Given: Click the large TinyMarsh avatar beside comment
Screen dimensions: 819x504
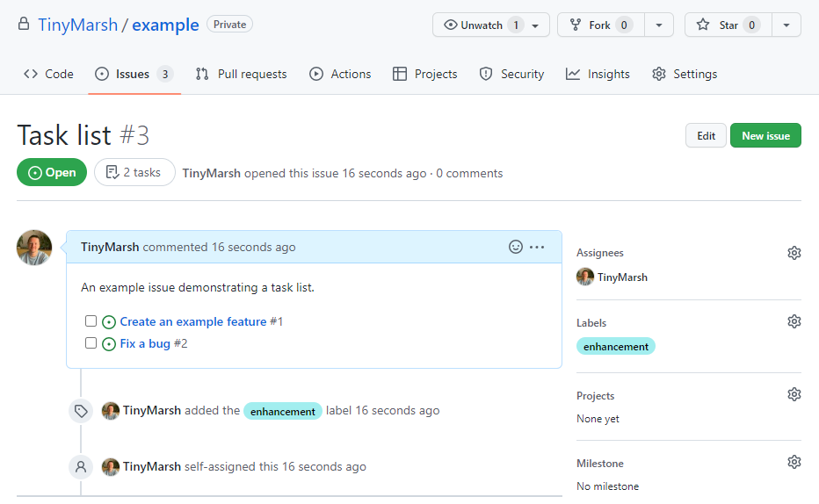Looking at the screenshot, I should 34,248.
